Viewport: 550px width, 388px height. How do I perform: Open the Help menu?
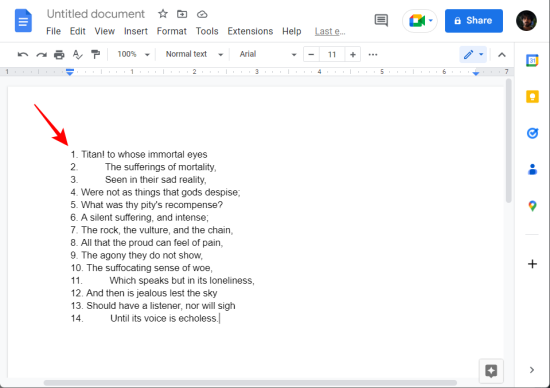click(291, 31)
